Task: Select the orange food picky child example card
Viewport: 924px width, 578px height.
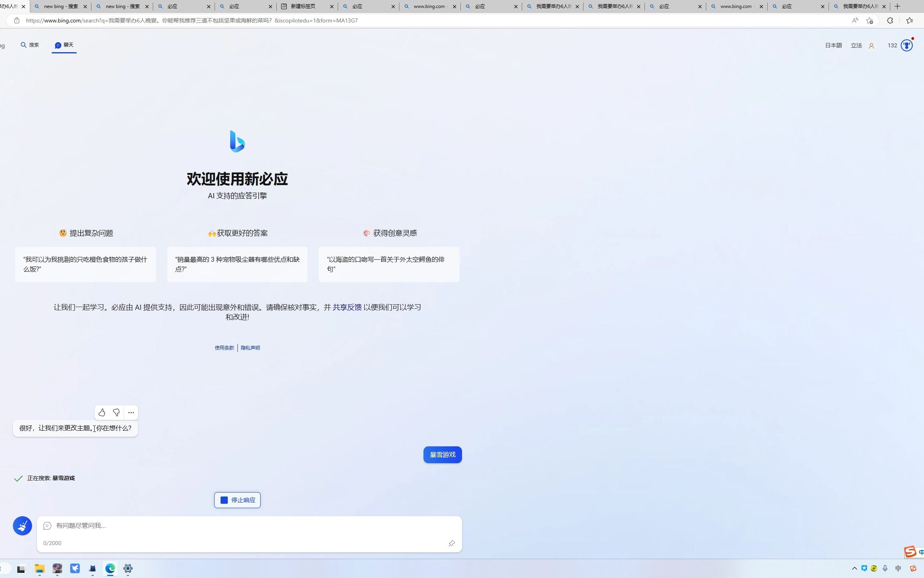Action: pos(85,265)
